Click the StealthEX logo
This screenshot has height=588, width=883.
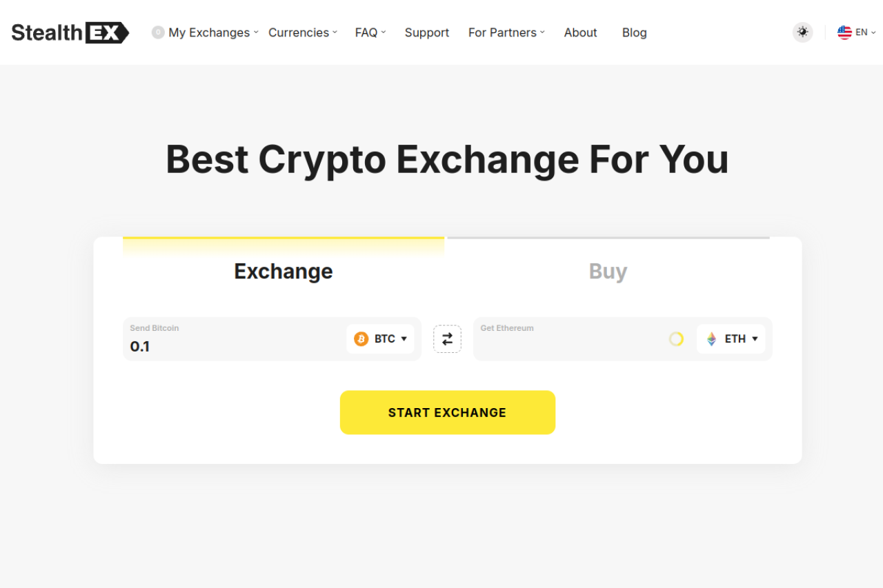(70, 32)
